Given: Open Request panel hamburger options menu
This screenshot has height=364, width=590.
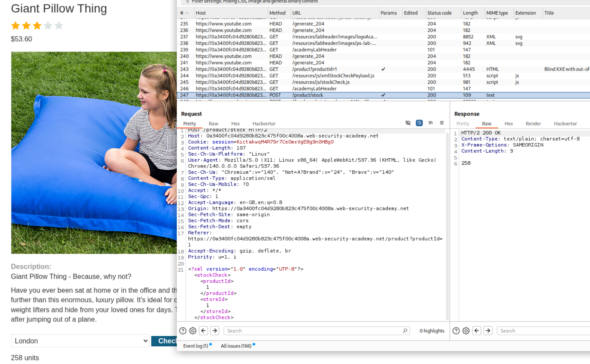Looking at the screenshot, I should [x=442, y=123].
